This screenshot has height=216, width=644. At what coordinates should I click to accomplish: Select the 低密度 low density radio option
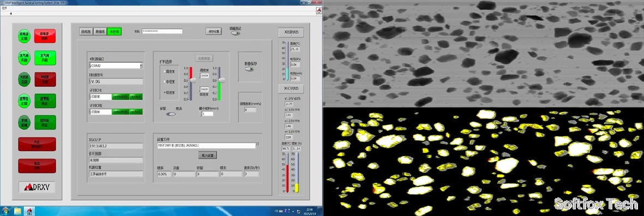(x=169, y=92)
